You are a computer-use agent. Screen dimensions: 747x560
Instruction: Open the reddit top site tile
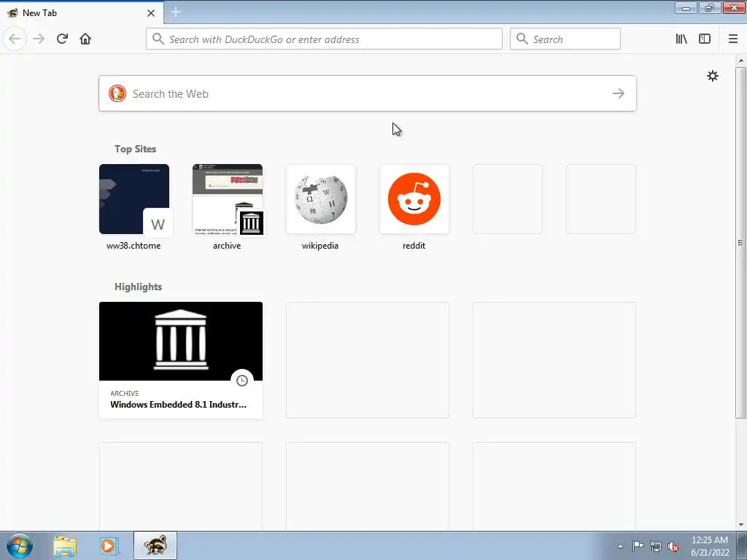[x=414, y=199]
